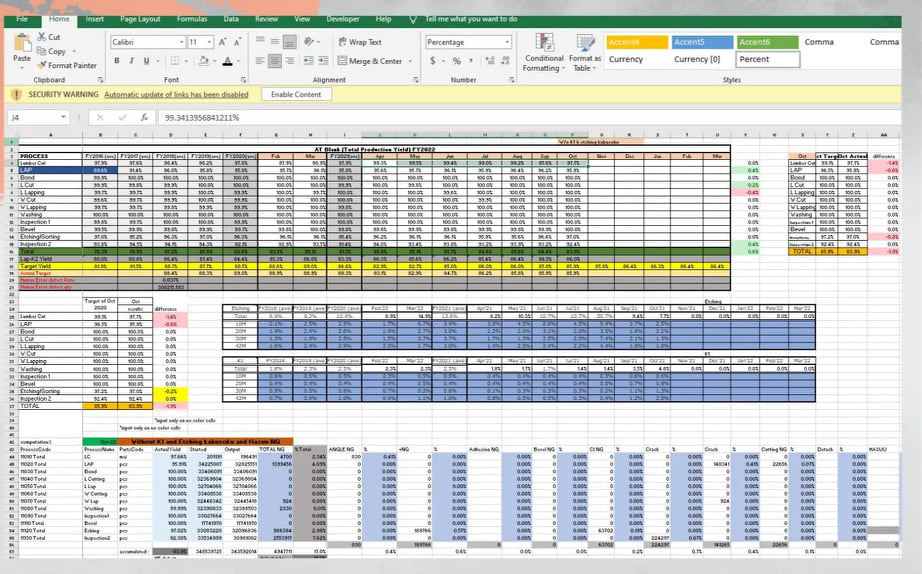
Task: Open the Copy options arrow
Action: click(x=74, y=52)
